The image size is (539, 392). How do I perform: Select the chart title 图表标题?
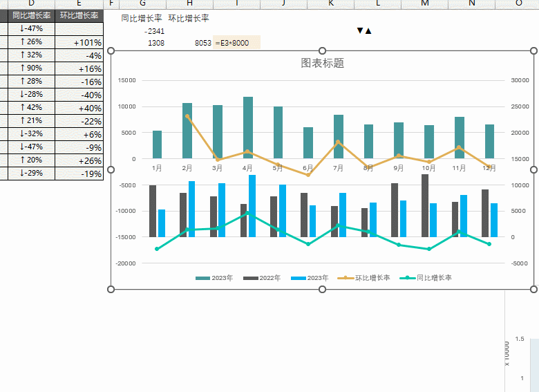coord(322,63)
